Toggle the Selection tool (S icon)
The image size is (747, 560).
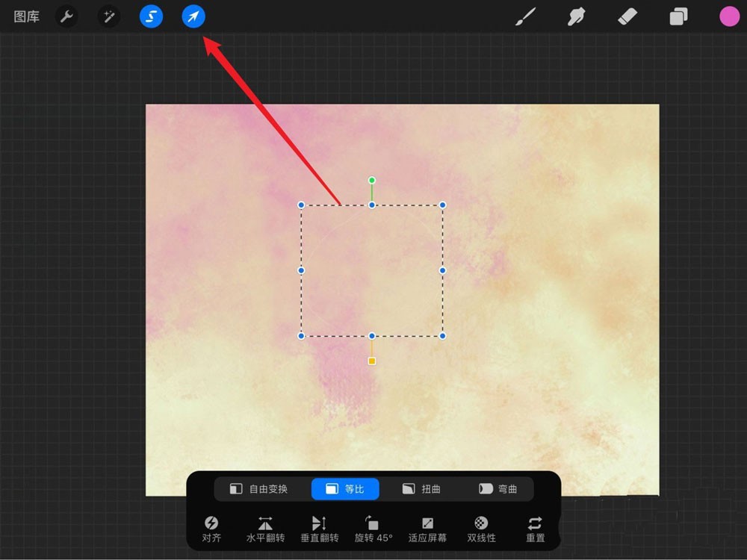tap(151, 16)
